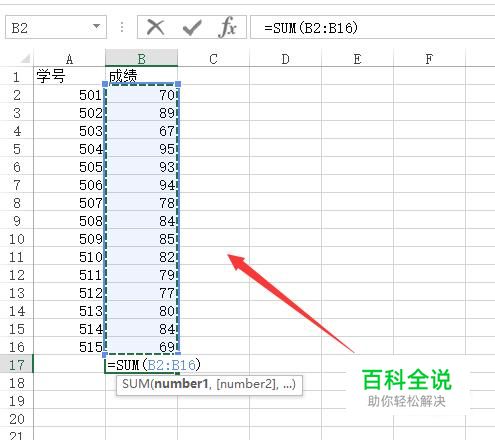The image size is (495, 440).
Task: Click the formula bar divider dots handle
Action: (122, 27)
